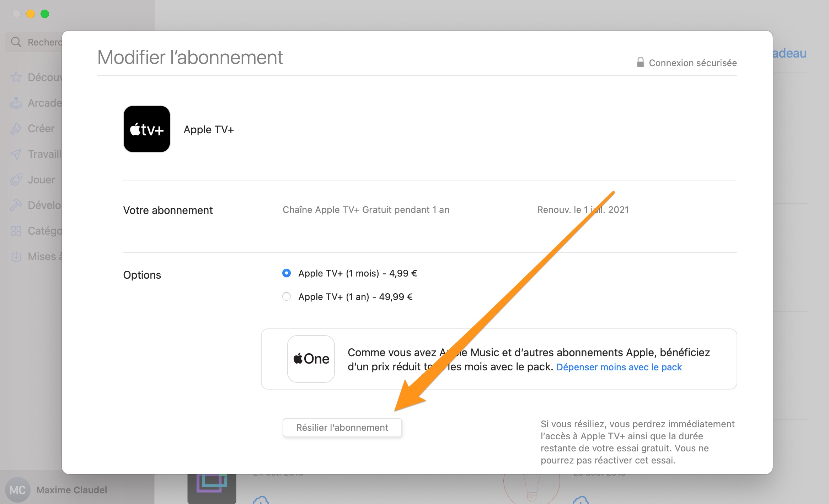Select Apple TV+ (1 mois) - 4,99 € option

point(286,273)
